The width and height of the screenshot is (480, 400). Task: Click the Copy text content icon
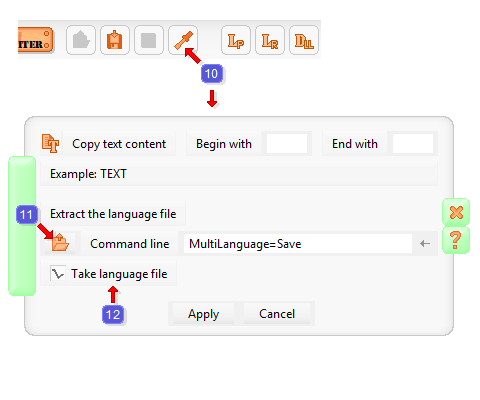tap(50, 144)
